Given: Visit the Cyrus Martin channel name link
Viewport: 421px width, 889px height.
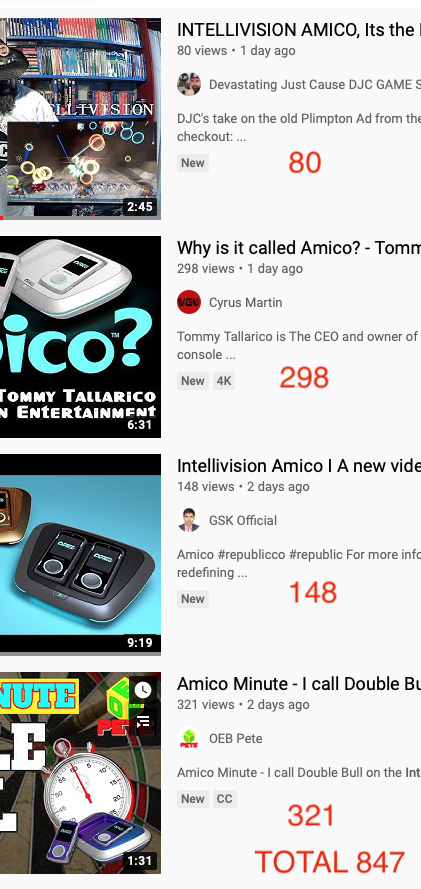Looking at the screenshot, I should coord(245,303).
